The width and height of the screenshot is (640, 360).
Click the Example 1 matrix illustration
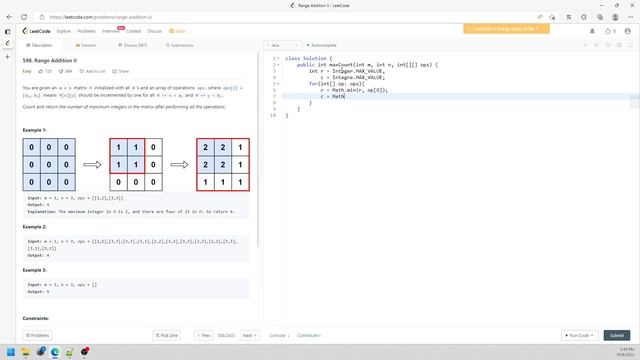(136, 164)
